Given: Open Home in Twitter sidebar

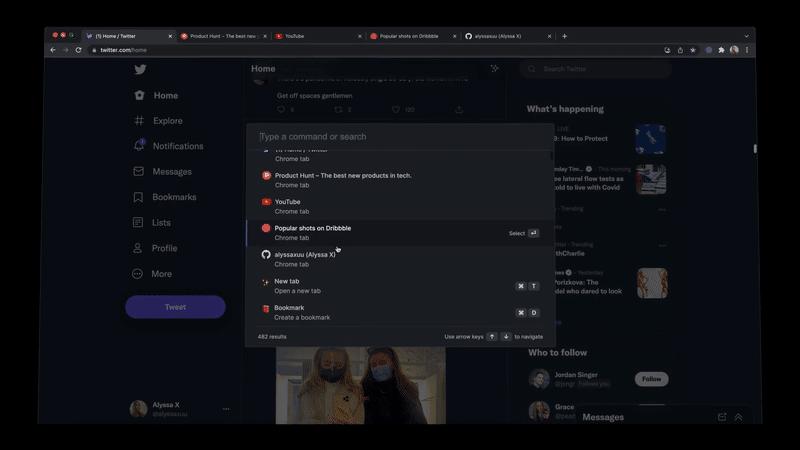Looking at the screenshot, I should pos(156,95).
